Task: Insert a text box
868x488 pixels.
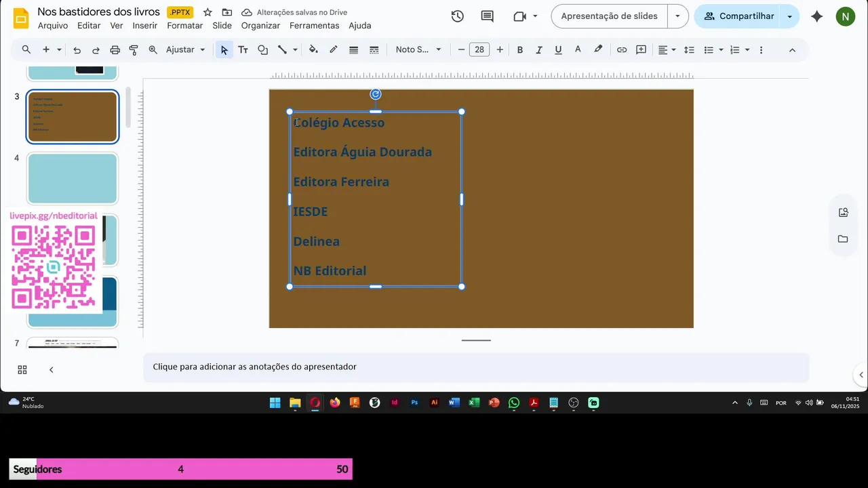Action: point(243,49)
